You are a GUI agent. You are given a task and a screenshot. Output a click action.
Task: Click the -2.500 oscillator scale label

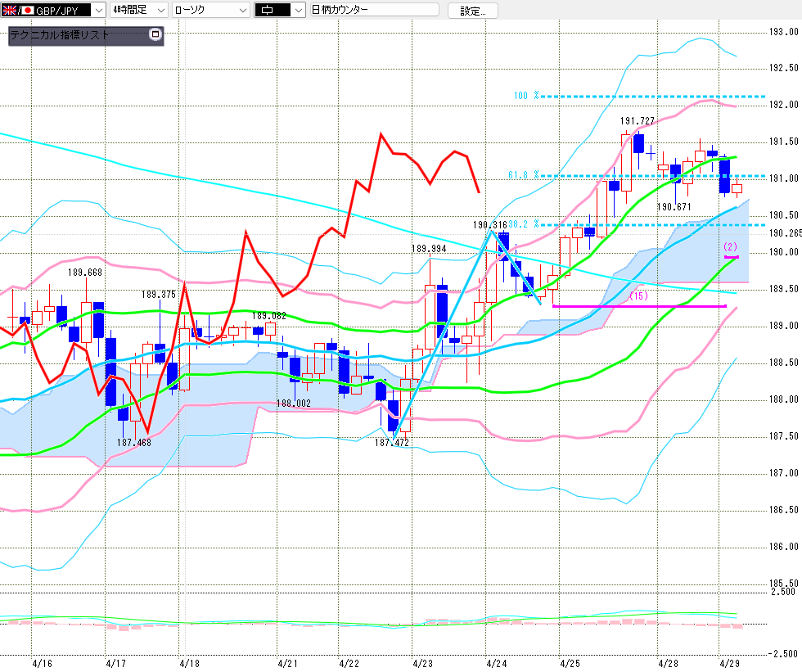click(783, 654)
